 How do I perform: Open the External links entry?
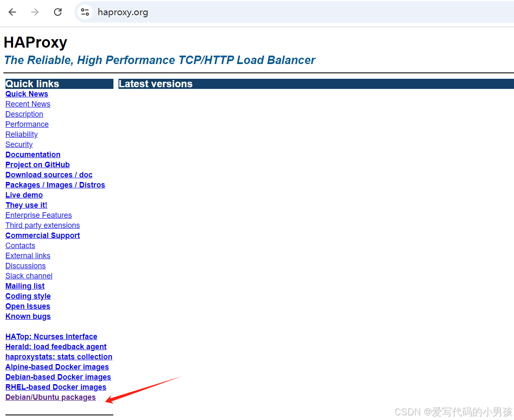[x=28, y=256]
